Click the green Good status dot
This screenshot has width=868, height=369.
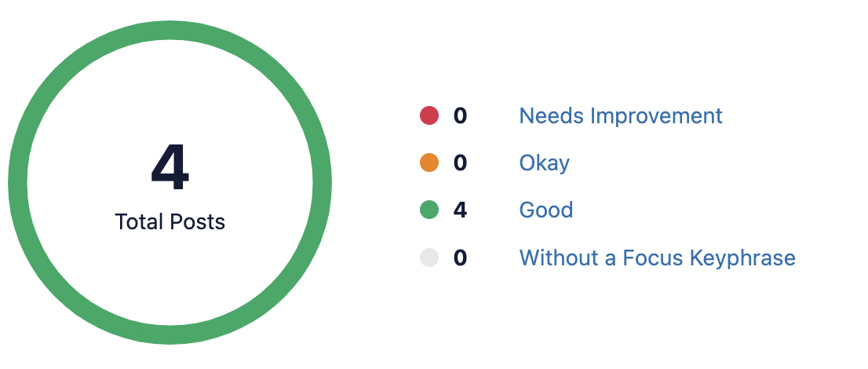coord(429,210)
